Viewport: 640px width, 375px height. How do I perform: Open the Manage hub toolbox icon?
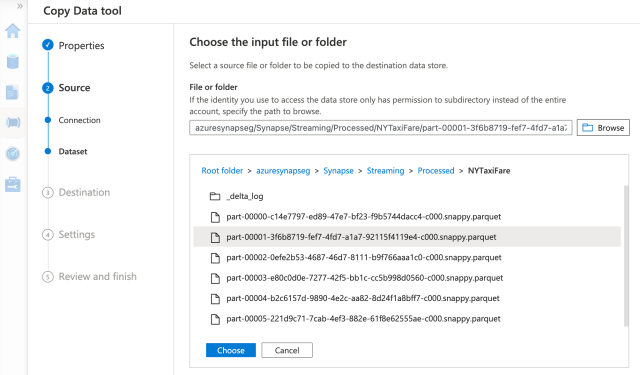pos(13,184)
